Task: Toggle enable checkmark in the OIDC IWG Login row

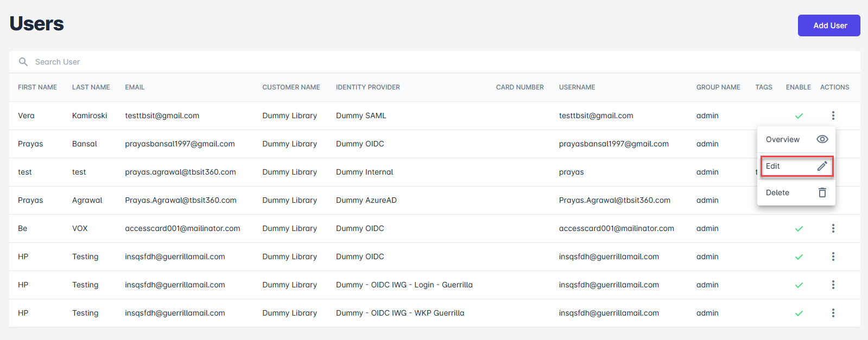Action: (x=799, y=285)
